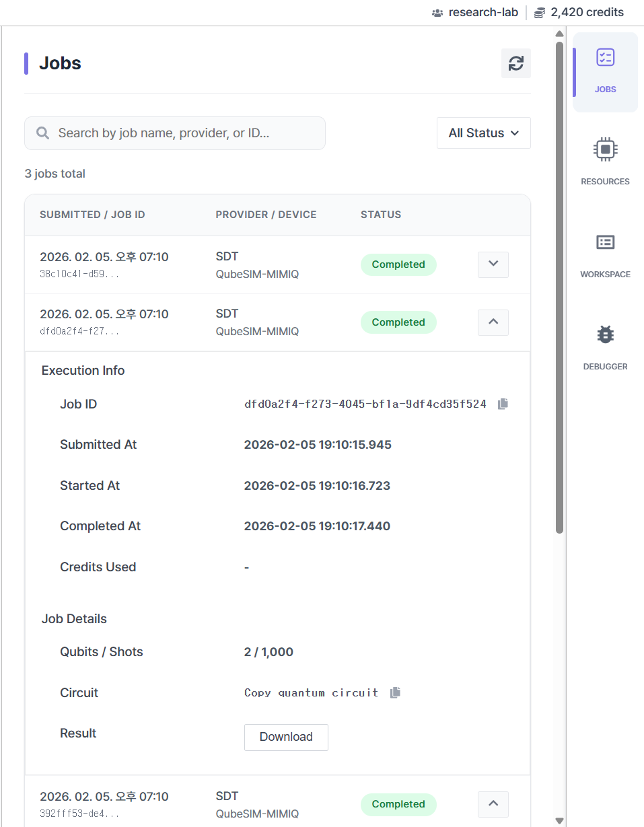Screen dimensions: 644x827
Task: Type in the job search field
Action: (182, 133)
